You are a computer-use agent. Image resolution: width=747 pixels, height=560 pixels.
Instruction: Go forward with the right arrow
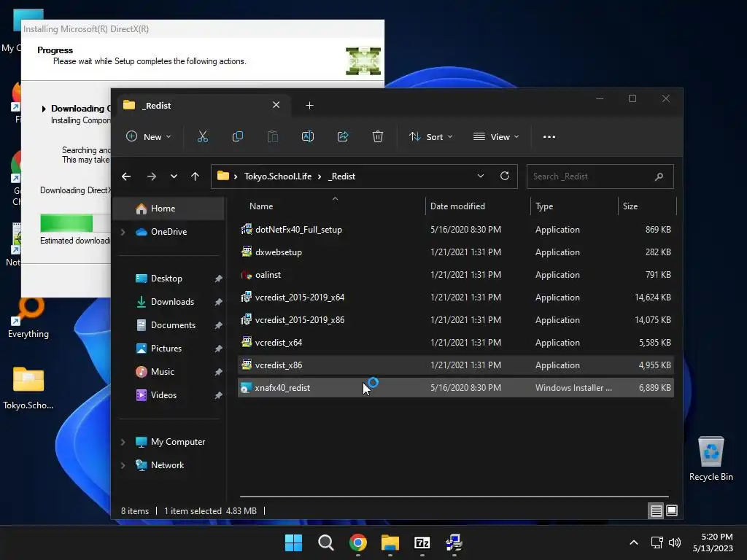152,176
